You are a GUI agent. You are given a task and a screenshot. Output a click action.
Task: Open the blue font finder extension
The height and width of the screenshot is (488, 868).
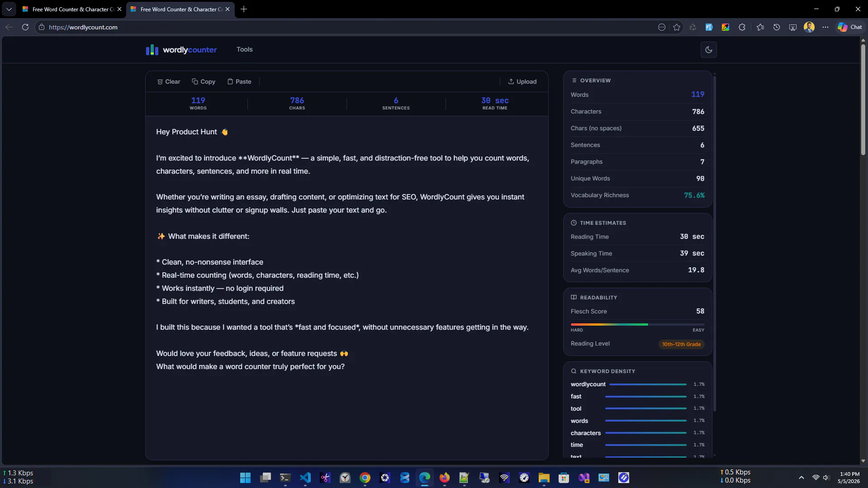click(709, 27)
